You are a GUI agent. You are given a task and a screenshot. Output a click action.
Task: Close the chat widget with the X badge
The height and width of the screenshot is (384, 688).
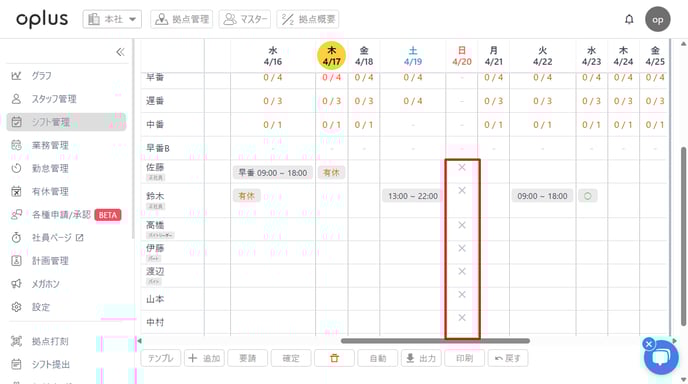click(649, 344)
